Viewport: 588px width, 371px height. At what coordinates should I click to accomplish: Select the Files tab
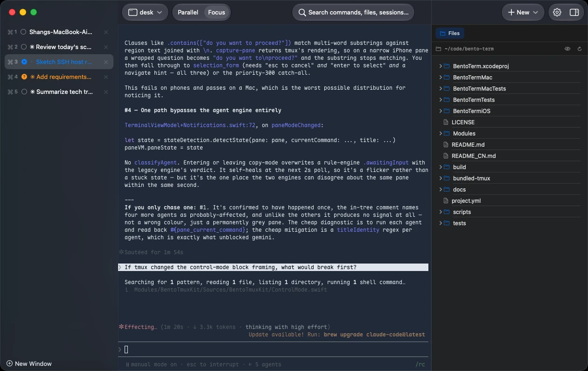click(x=450, y=33)
